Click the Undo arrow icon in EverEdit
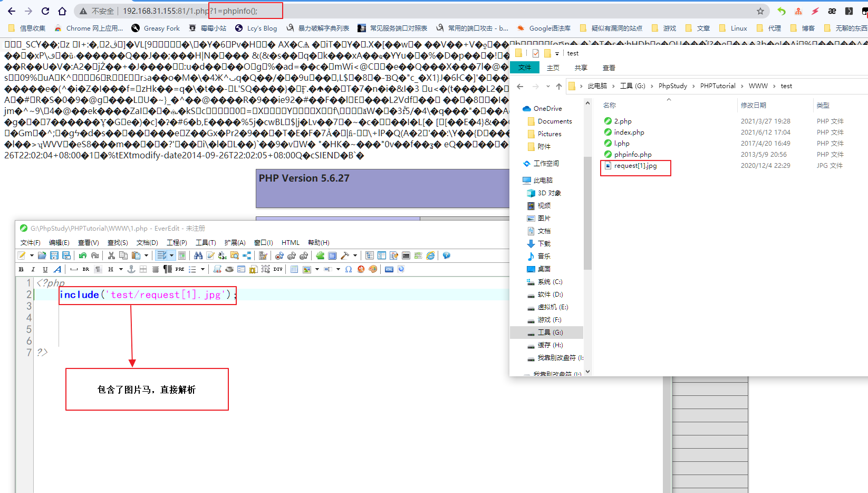The height and width of the screenshot is (493, 868). pos(83,255)
